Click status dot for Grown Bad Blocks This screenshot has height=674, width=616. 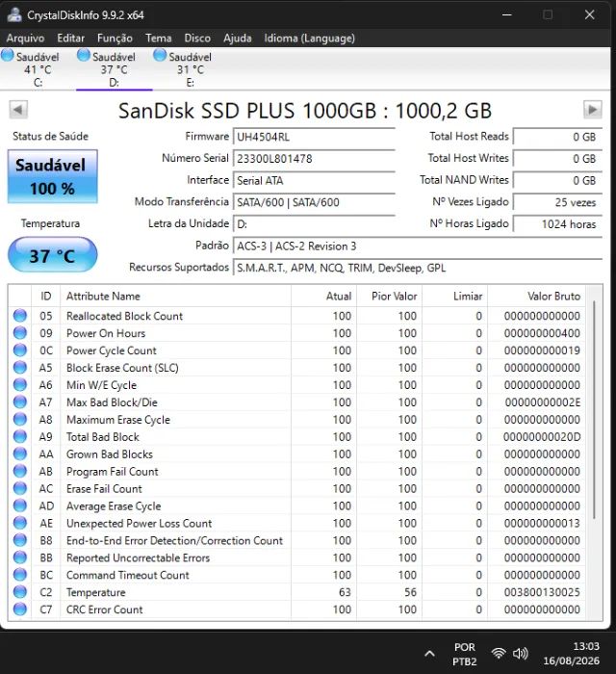point(20,454)
